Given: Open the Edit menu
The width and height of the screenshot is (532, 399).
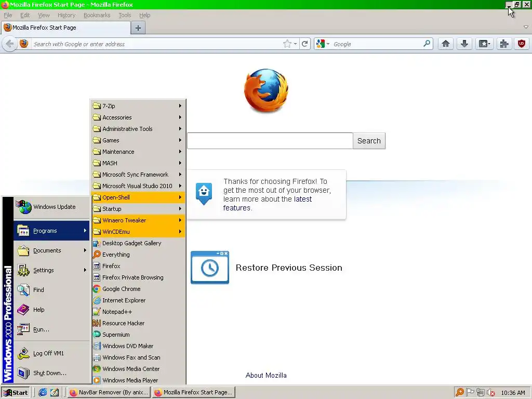Looking at the screenshot, I should coord(25,15).
